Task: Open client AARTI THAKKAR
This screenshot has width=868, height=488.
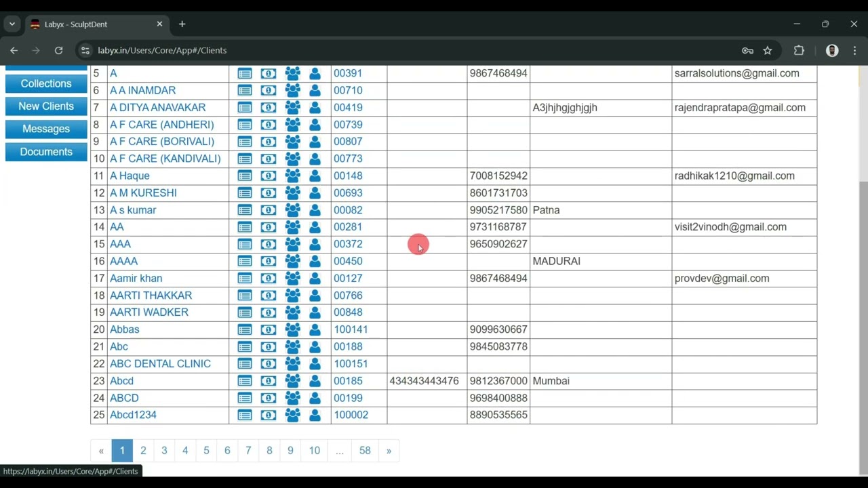Action: 151,296
